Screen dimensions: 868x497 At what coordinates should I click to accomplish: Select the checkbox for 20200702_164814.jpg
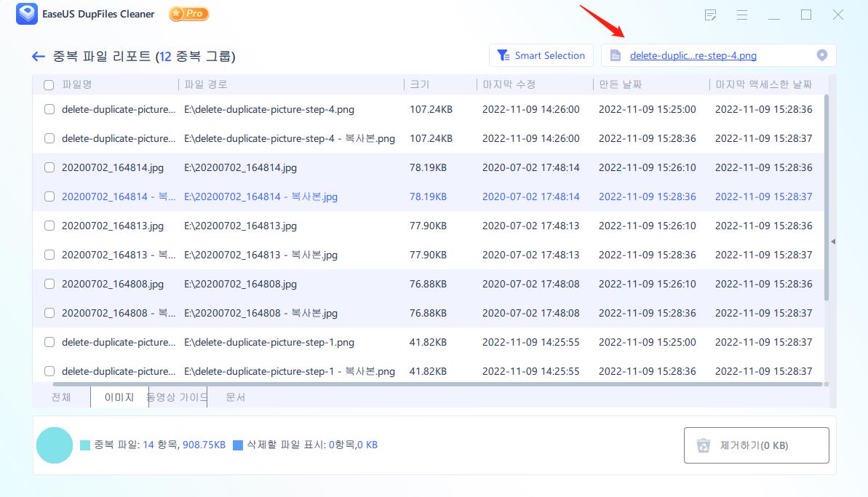[49, 167]
